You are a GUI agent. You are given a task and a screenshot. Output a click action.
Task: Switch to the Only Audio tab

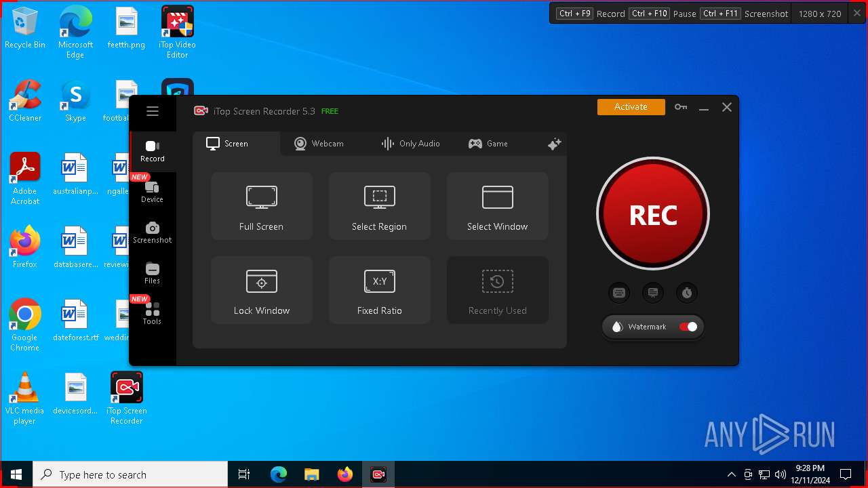coord(410,144)
